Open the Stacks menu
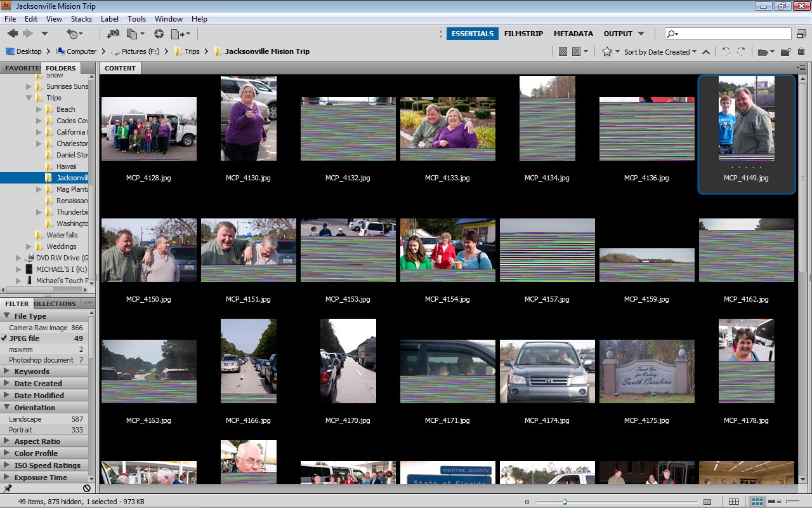This screenshot has width=812, height=508. pos(81,19)
